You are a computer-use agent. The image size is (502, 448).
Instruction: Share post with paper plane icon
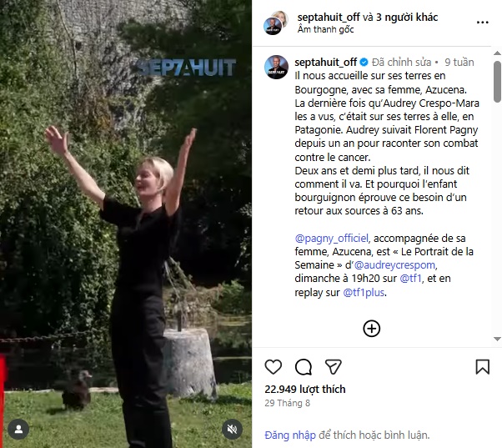point(334,367)
